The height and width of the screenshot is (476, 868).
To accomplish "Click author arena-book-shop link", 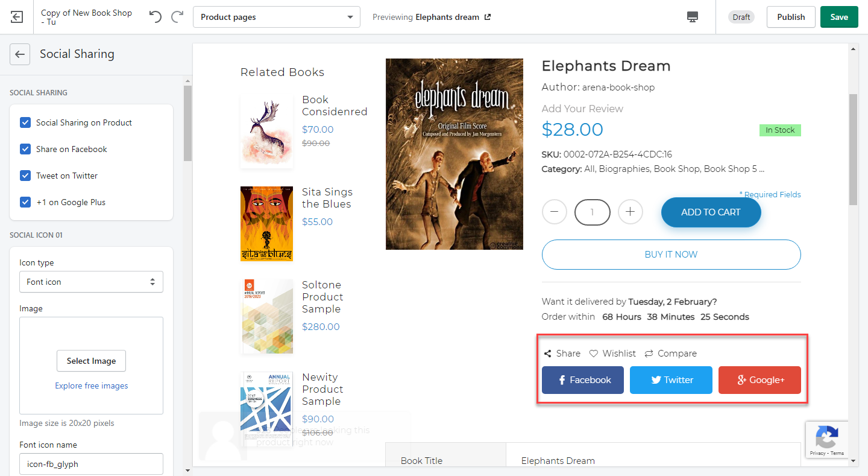I will 618,87.
